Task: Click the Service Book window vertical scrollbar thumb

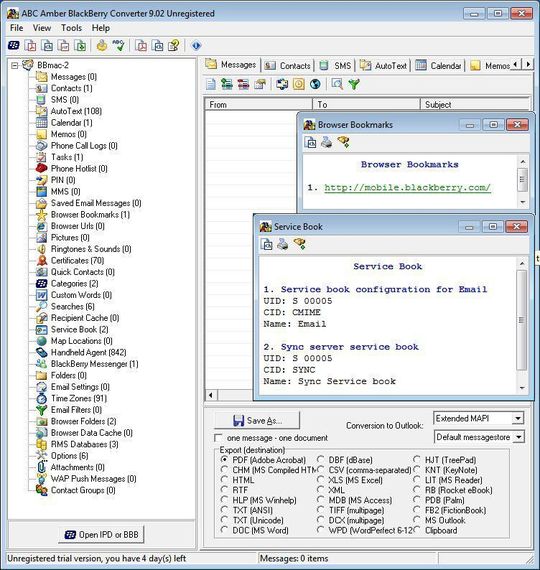Action: pyautogui.click(x=522, y=320)
